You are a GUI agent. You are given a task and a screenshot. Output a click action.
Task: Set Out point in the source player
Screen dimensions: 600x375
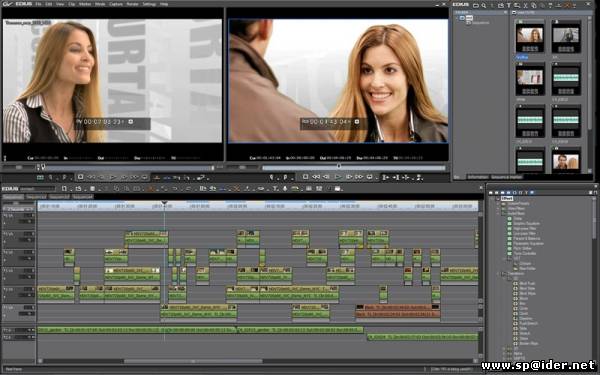(x=64, y=177)
